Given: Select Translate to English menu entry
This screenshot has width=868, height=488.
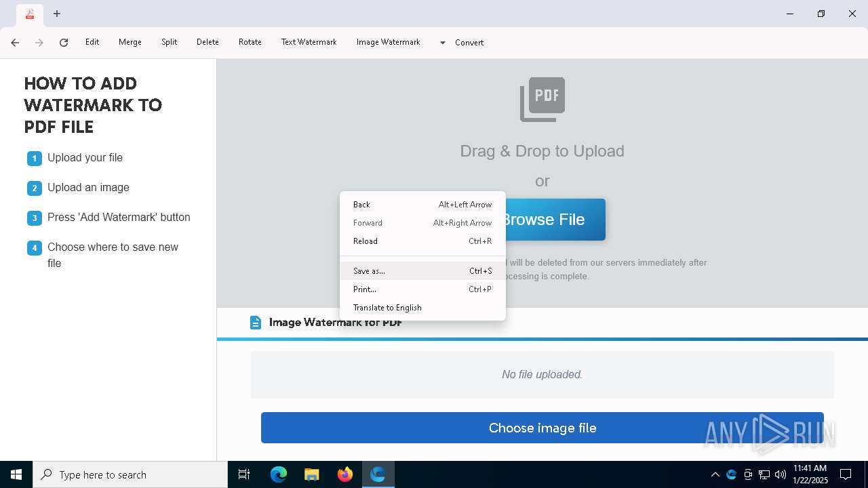Looking at the screenshot, I should pos(422,308).
